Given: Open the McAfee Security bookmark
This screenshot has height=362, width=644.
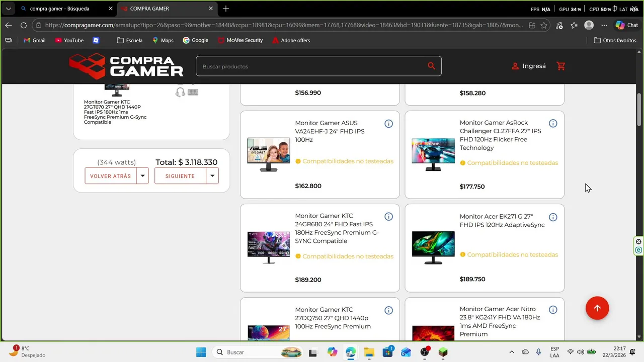Looking at the screenshot, I should point(240,40).
